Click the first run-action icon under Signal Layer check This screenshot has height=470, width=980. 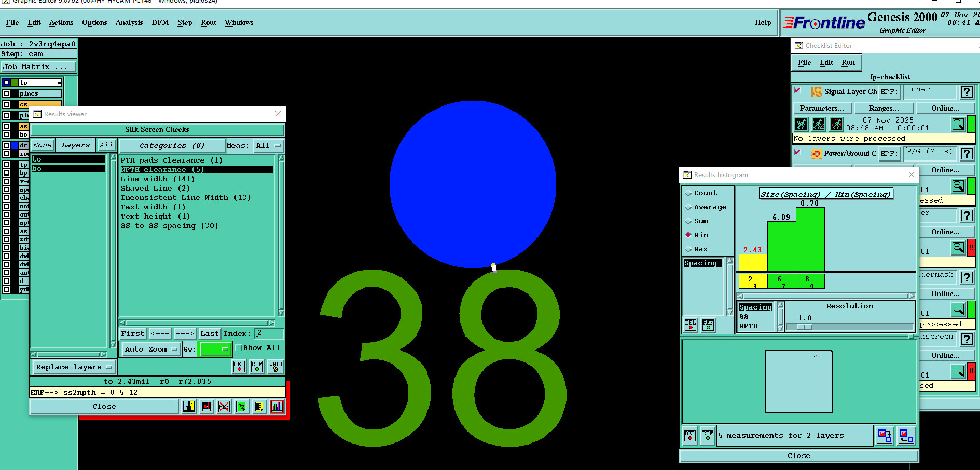pyautogui.click(x=802, y=124)
